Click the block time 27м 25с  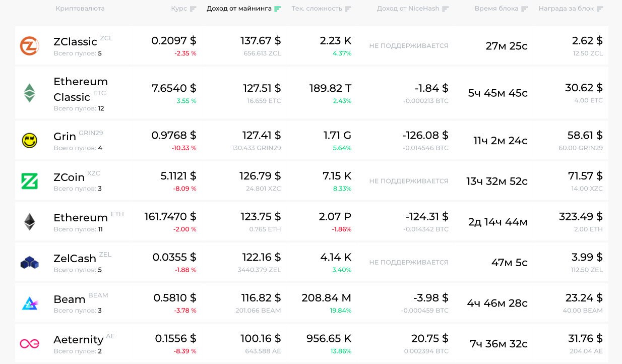point(507,46)
